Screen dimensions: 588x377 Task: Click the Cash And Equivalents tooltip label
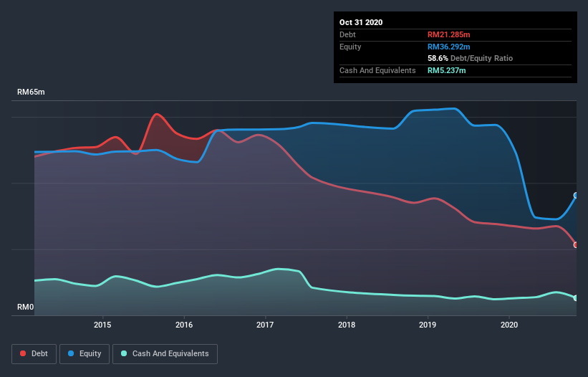377,70
